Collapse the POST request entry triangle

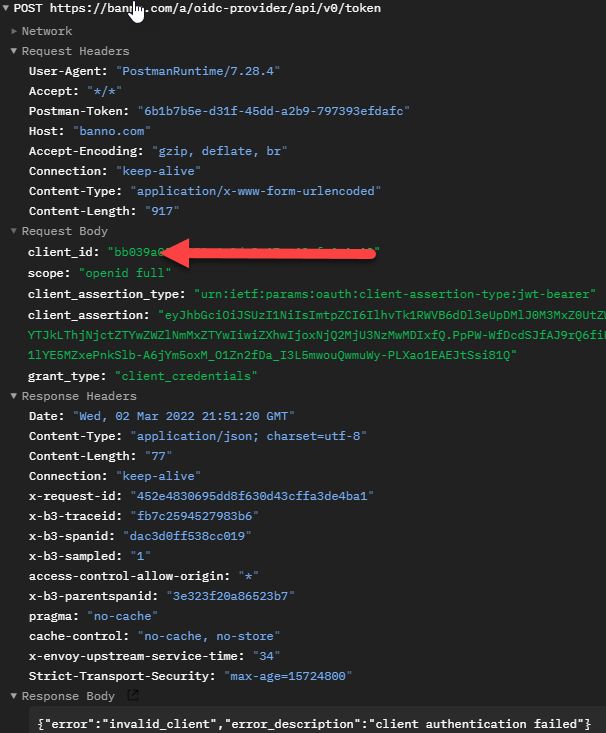click(x=6, y=8)
